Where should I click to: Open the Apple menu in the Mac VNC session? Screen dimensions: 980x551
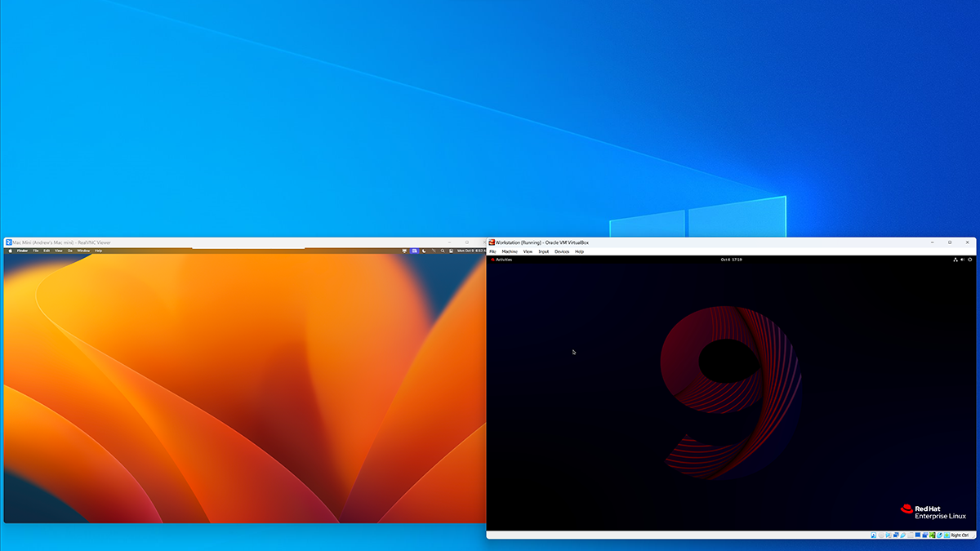pos(11,251)
